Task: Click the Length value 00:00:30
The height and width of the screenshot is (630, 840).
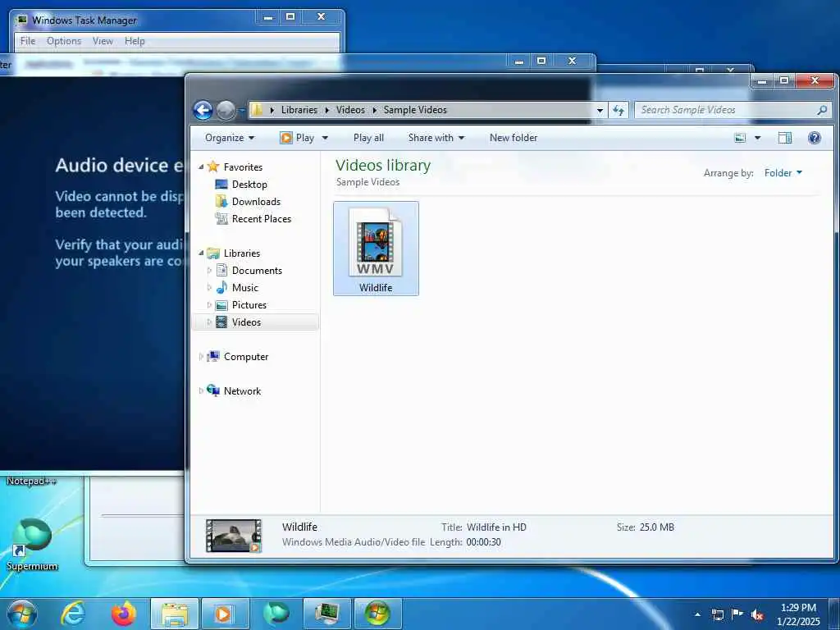Action: tap(483, 542)
